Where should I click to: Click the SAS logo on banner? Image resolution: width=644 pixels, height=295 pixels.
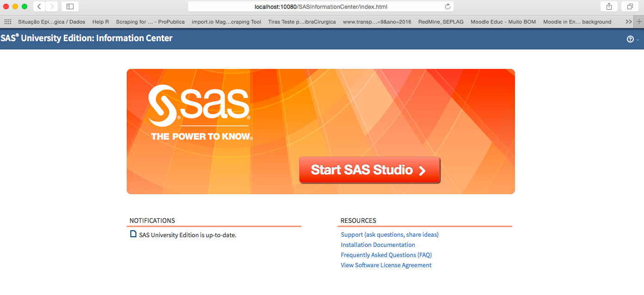point(199,105)
